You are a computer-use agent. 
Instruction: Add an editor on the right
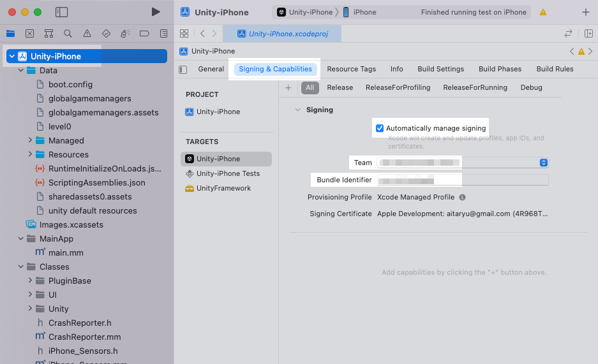tap(588, 34)
